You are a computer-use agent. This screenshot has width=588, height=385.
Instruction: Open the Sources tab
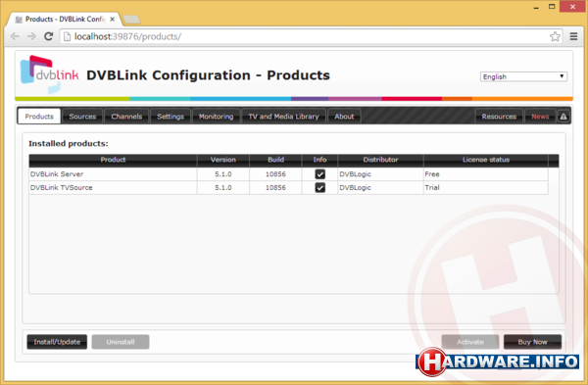(x=82, y=117)
